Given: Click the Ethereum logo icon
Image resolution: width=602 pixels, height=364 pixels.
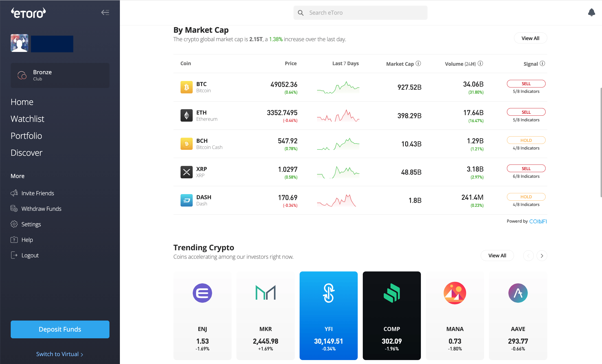Looking at the screenshot, I should 186,115.
